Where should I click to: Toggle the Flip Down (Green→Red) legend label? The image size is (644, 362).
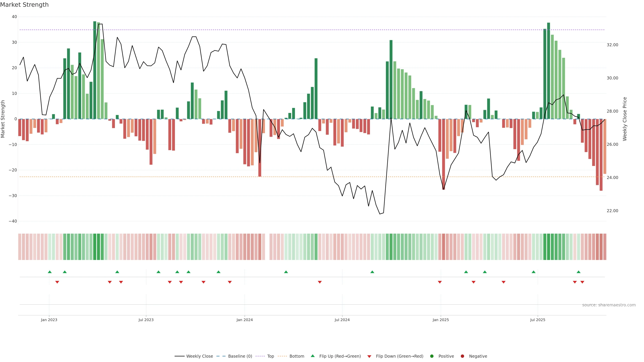pyautogui.click(x=399, y=356)
